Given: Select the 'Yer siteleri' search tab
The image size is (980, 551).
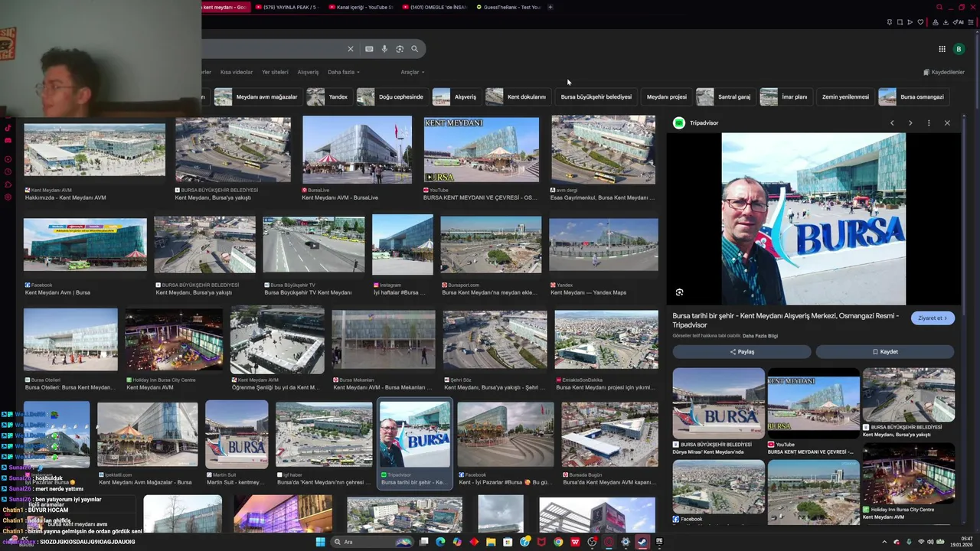Looking at the screenshot, I should (x=275, y=72).
